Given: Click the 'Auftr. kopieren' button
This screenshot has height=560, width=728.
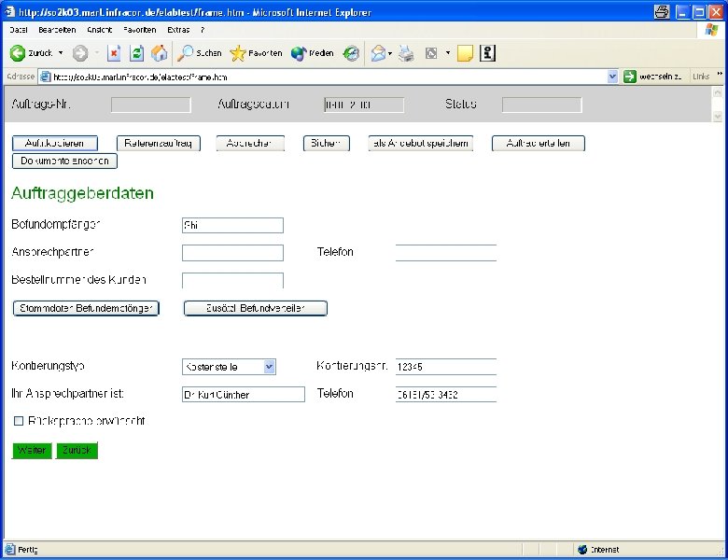Looking at the screenshot, I should point(55,143).
